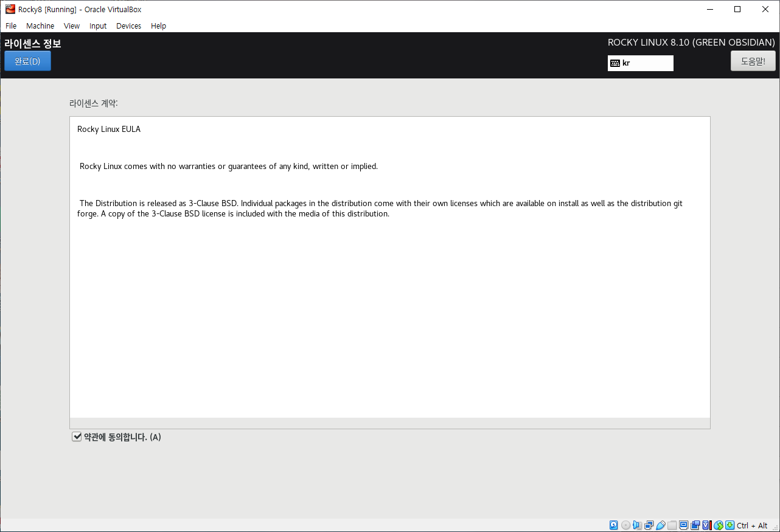Click the recording status icon

coord(695,525)
